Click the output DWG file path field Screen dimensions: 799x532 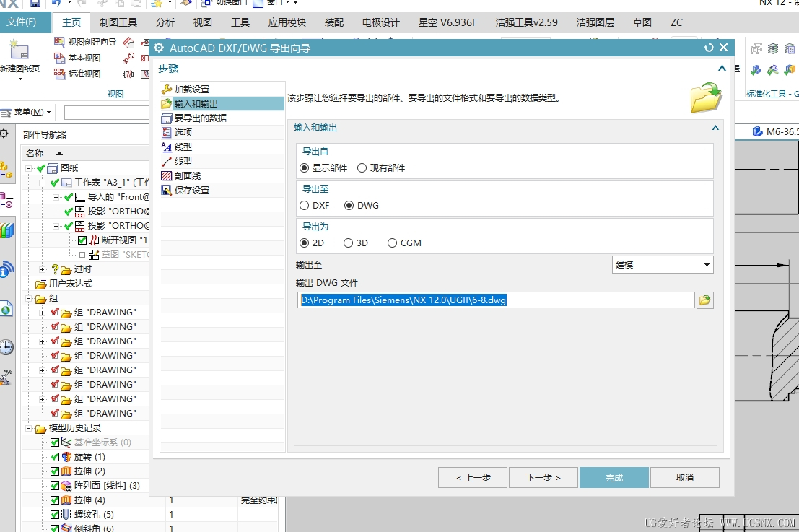pyautogui.click(x=496, y=300)
